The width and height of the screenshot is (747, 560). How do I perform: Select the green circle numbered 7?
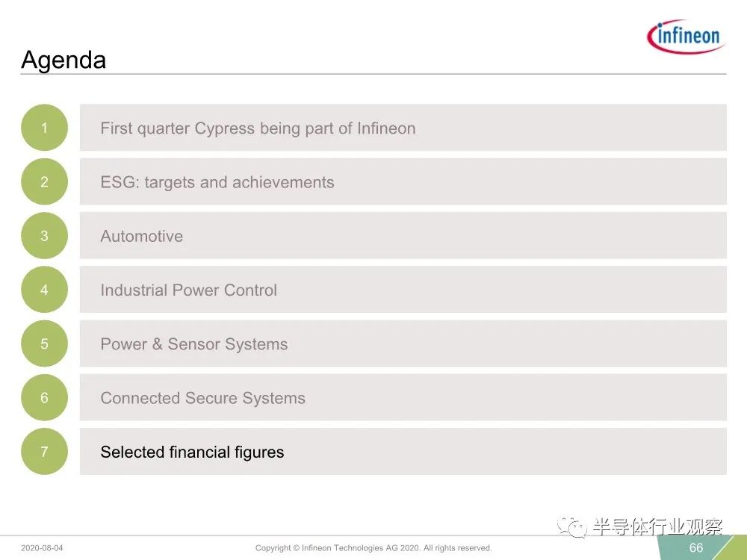coord(44,452)
